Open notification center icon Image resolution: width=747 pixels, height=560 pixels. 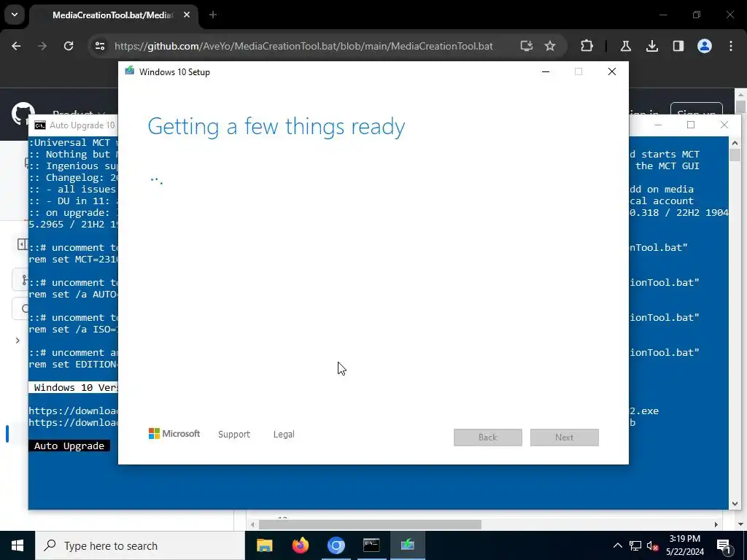click(x=724, y=545)
